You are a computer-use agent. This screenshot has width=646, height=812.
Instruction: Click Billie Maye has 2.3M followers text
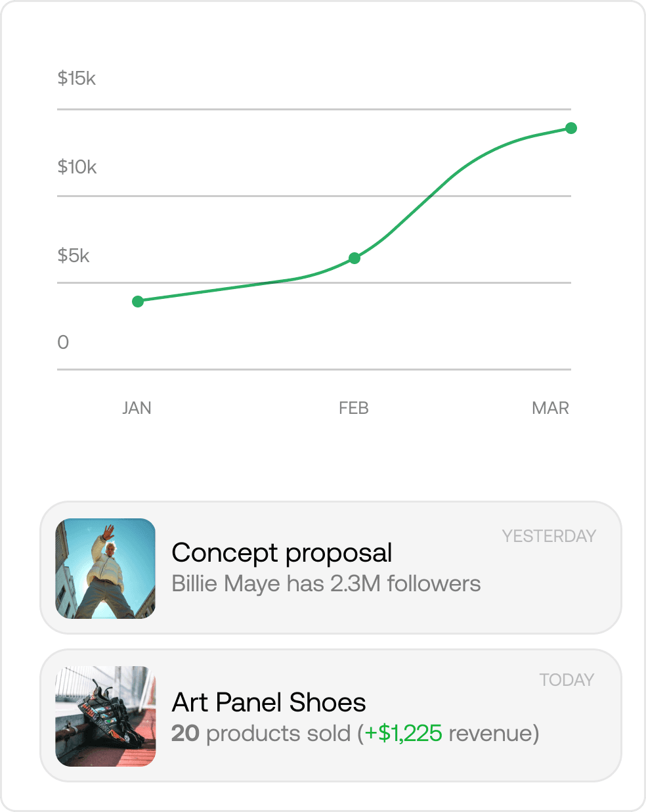point(326,583)
